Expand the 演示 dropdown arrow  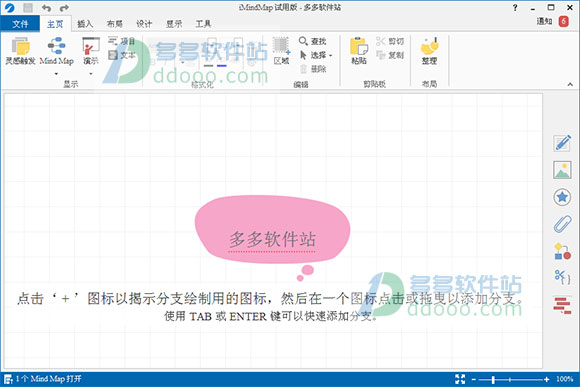pyautogui.click(x=91, y=73)
